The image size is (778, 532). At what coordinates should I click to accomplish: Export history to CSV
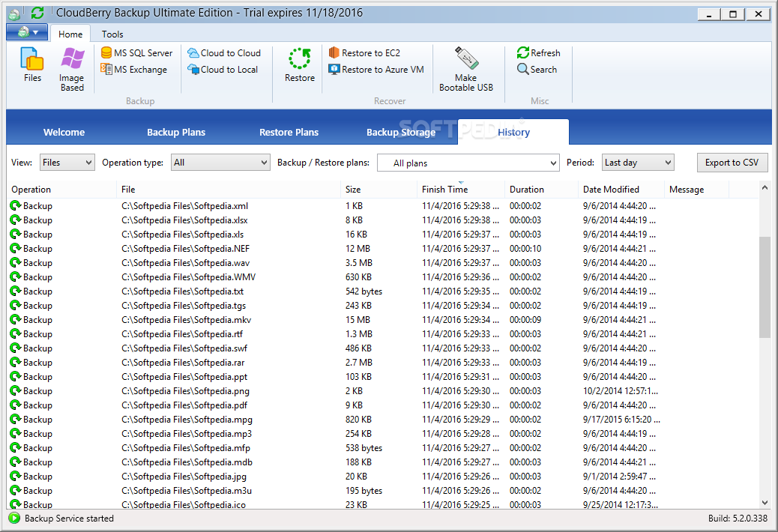tap(732, 163)
